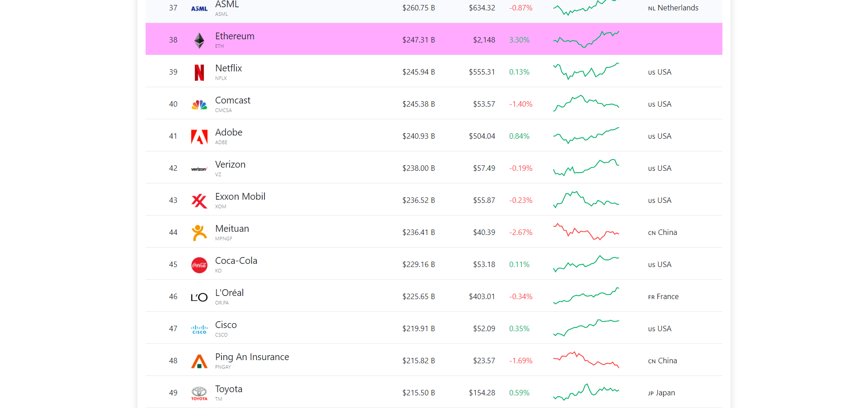Image resolution: width=868 pixels, height=408 pixels.
Task: Open the Ping An Insurance page
Action: [252, 357]
